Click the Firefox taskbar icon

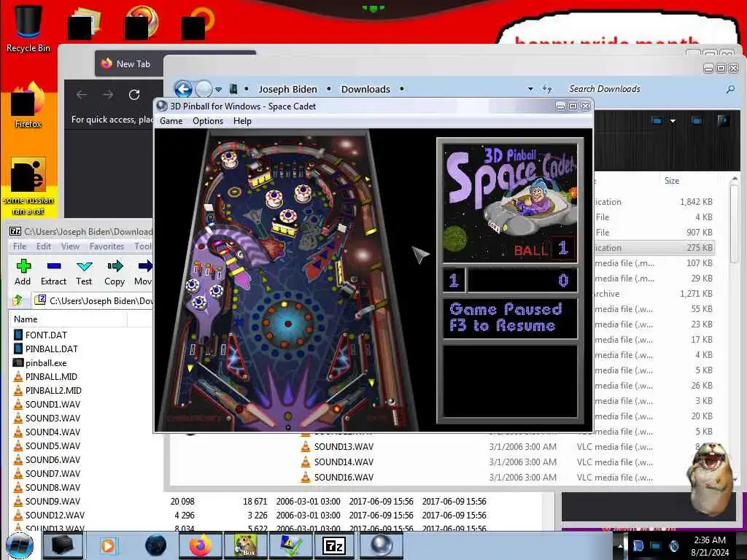201,545
